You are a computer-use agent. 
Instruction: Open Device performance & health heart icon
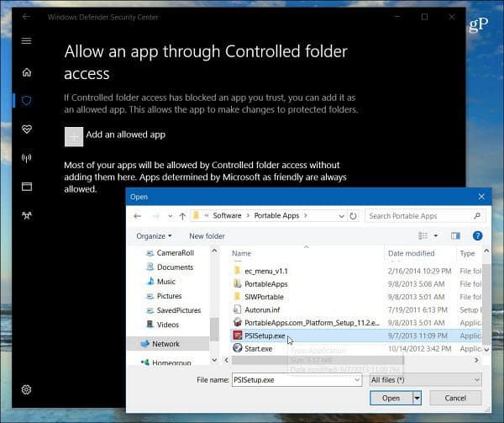pyautogui.click(x=27, y=130)
